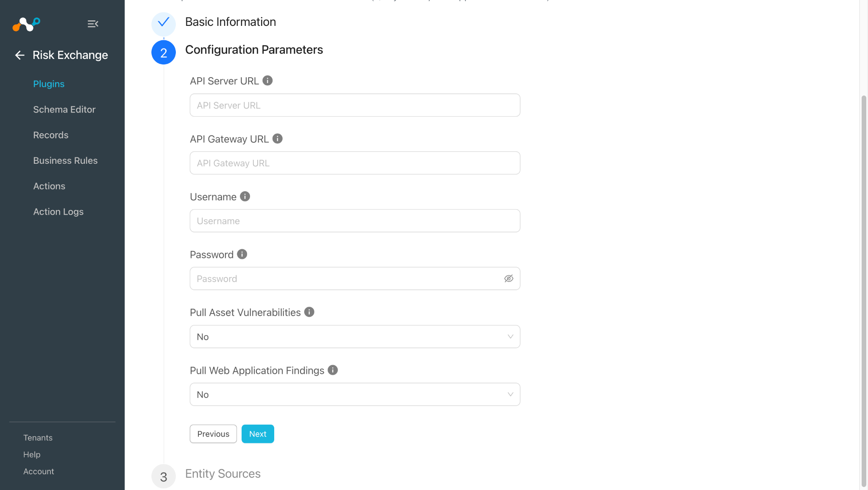Click the Netskope logo icon

tap(26, 24)
